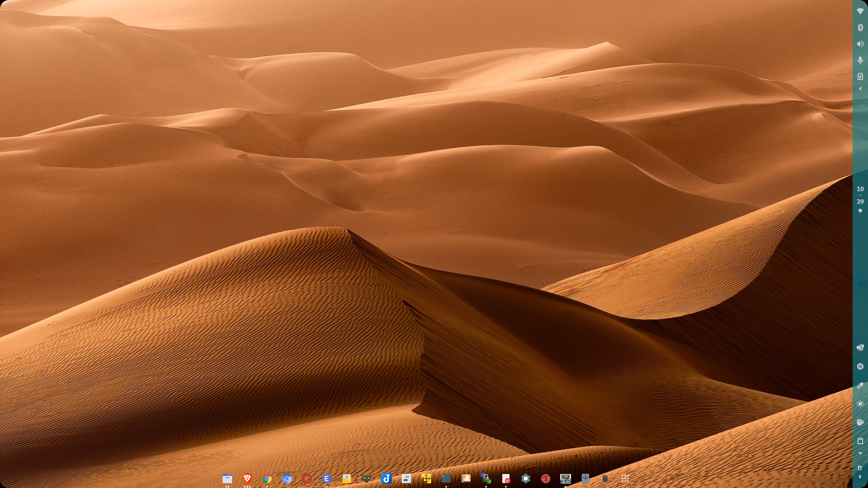Launch Chromium browser from the dock
The image size is (868, 488).
pos(287,479)
